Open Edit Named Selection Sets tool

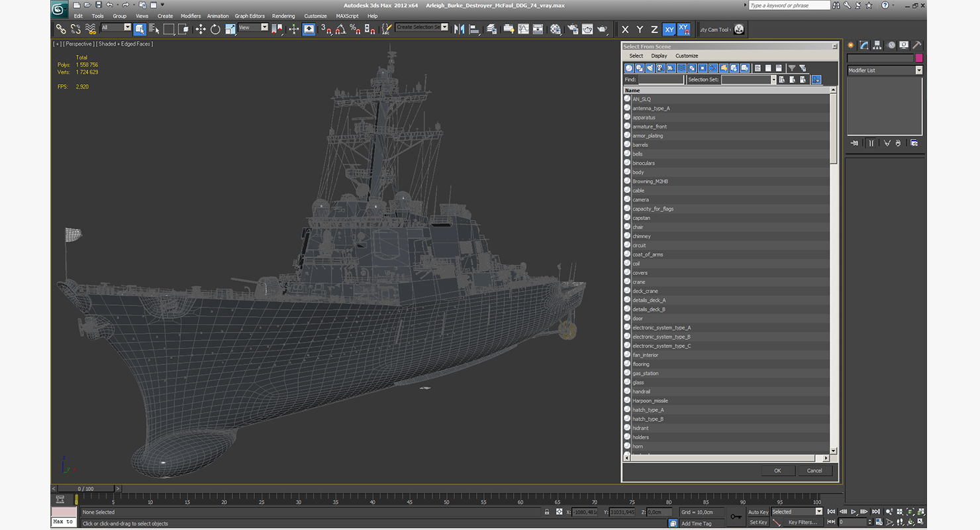387,29
